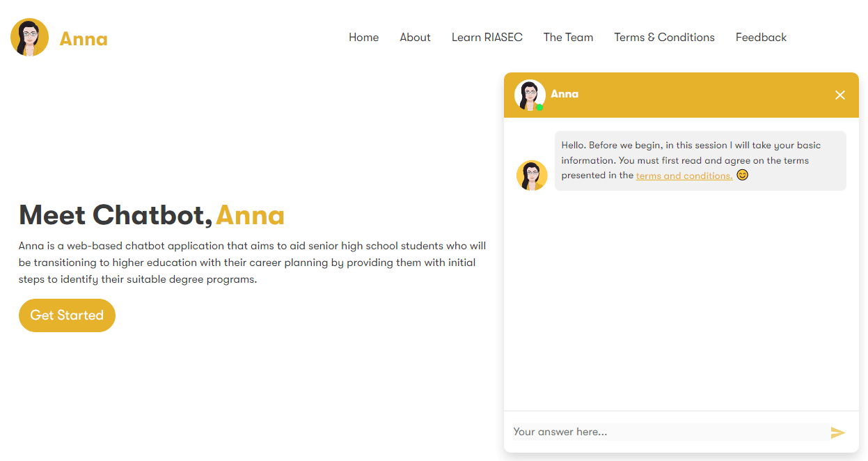Click the welcome message bubble
The width and height of the screenshot is (868, 461).
pos(700,160)
